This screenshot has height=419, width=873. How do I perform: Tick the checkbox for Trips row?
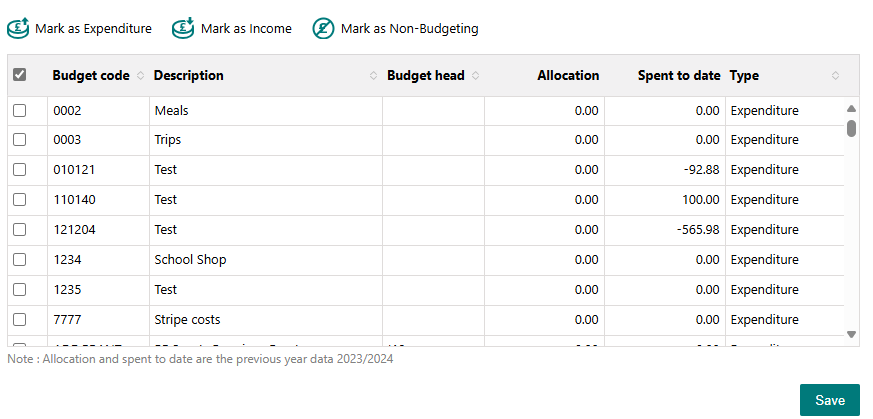(x=19, y=140)
